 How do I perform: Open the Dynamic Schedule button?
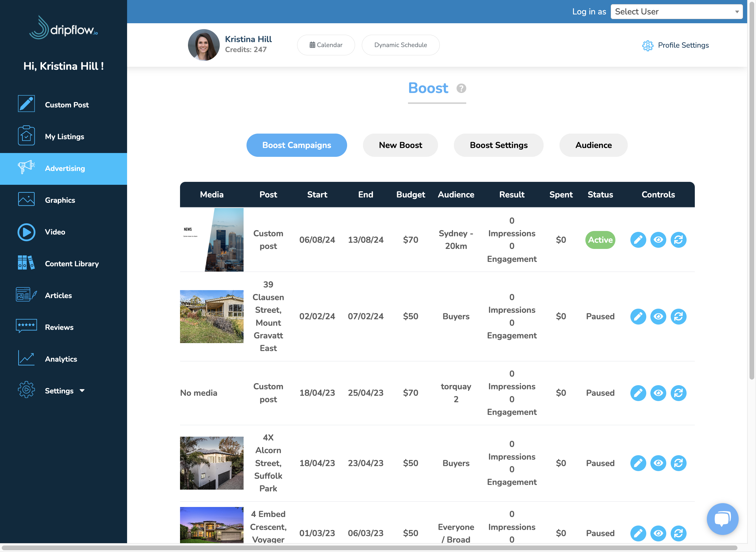point(401,45)
